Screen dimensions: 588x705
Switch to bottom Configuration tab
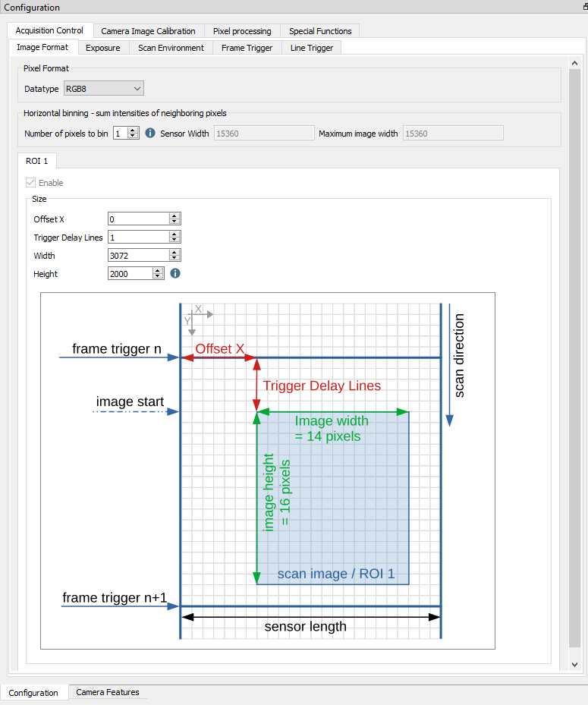pyautogui.click(x=33, y=692)
